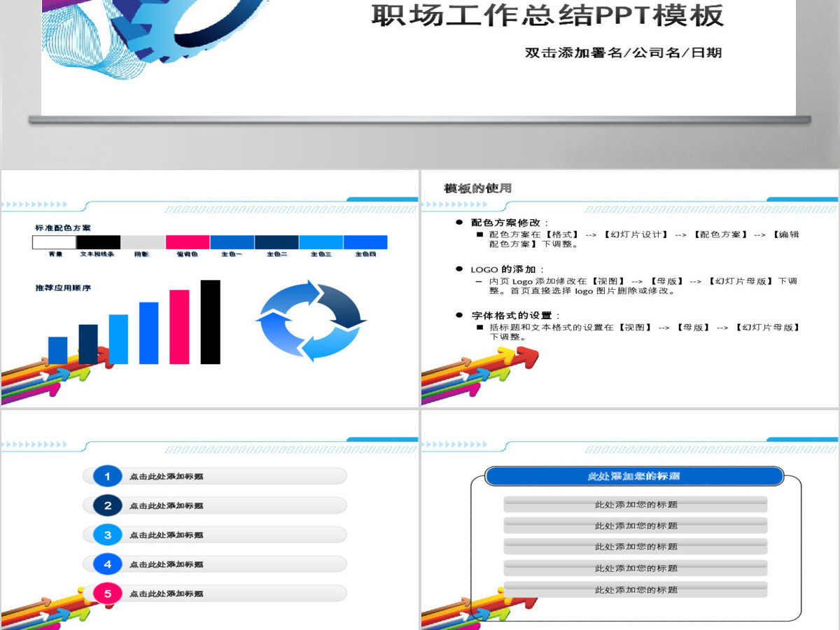Click the 推荐应用顺序 heading

(x=63, y=288)
